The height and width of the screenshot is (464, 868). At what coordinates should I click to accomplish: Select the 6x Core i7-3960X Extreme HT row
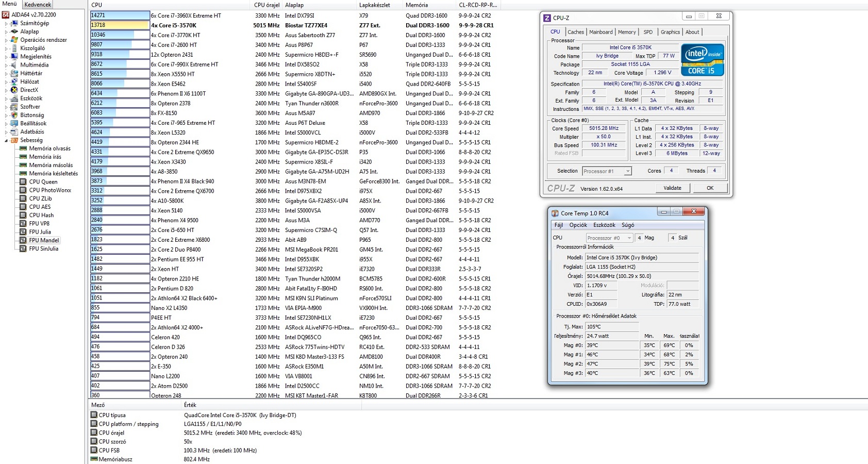[294, 15]
